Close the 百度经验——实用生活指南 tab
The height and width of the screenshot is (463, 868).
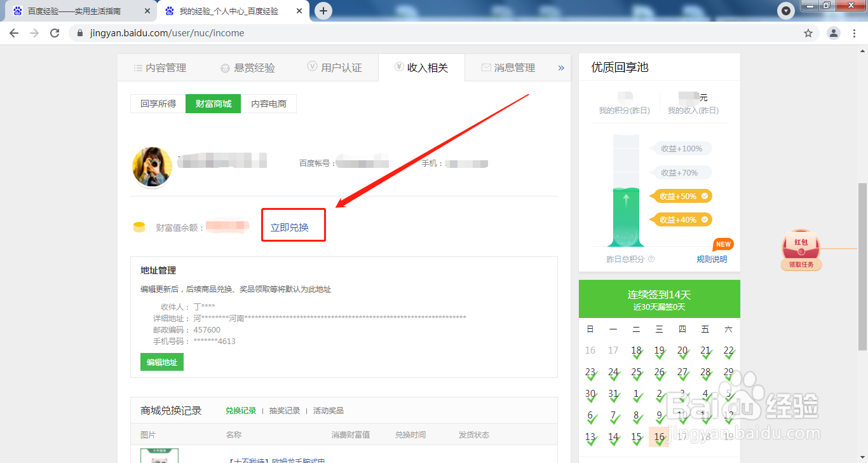point(147,11)
